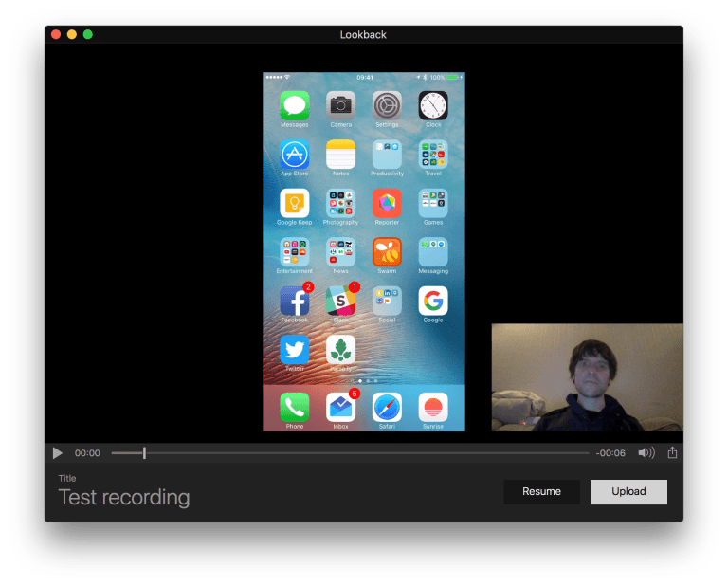Image resolution: width=728 pixels, height=586 pixels.
Task: Tap the Phone icon in dock
Action: (295, 407)
